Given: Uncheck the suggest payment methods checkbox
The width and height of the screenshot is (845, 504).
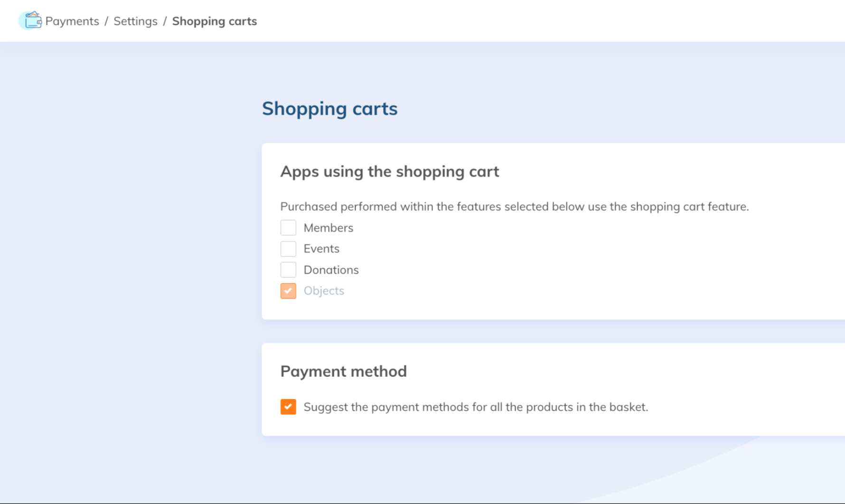Looking at the screenshot, I should point(288,407).
